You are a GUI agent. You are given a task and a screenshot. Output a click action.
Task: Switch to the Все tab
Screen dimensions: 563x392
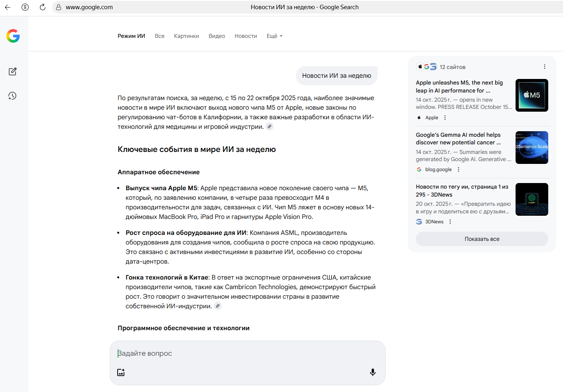159,36
